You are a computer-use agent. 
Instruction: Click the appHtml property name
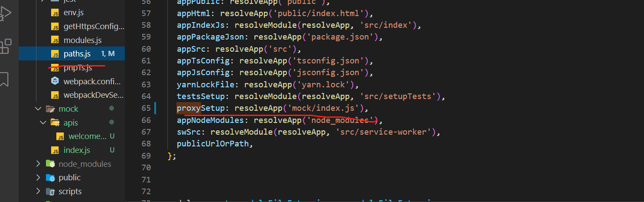click(x=193, y=13)
